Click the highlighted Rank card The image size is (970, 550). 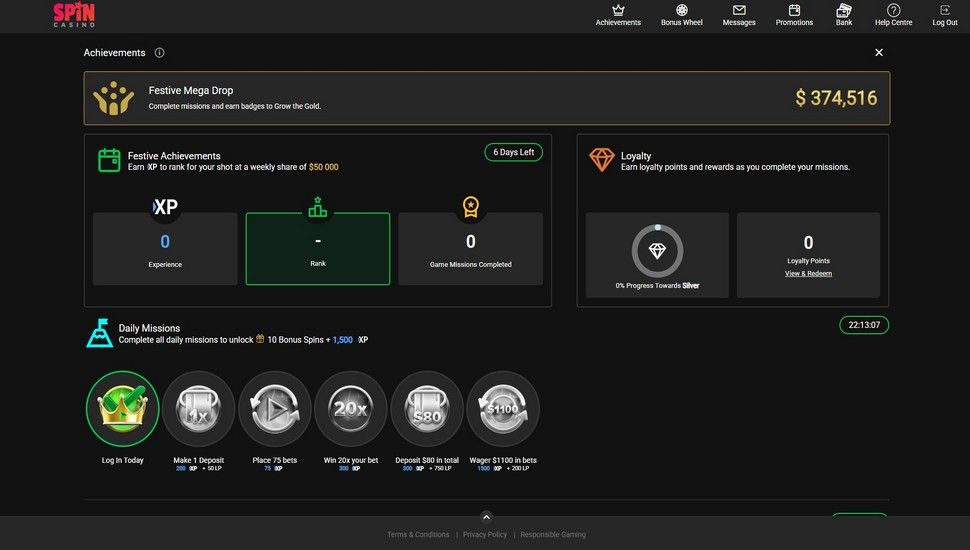(318, 249)
